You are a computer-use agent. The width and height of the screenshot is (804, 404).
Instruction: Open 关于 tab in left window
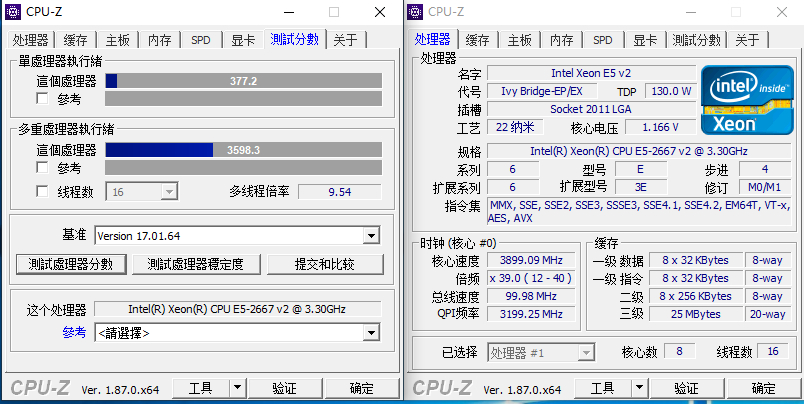pyautogui.click(x=345, y=40)
